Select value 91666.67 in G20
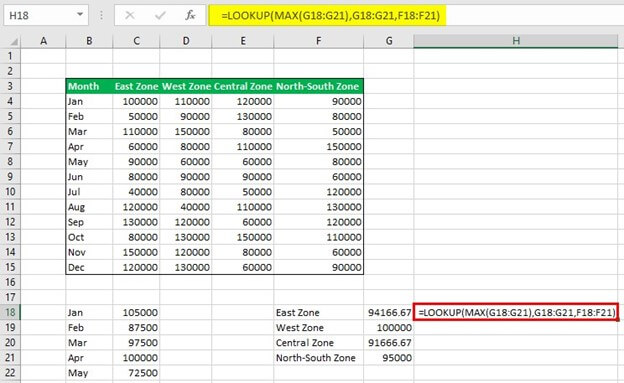This screenshot has height=383, width=624. [x=389, y=343]
